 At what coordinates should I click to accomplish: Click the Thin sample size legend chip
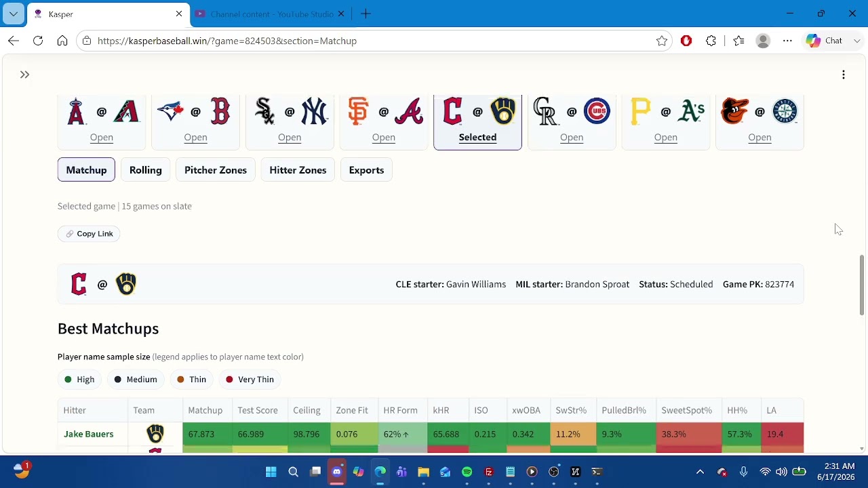point(192,380)
